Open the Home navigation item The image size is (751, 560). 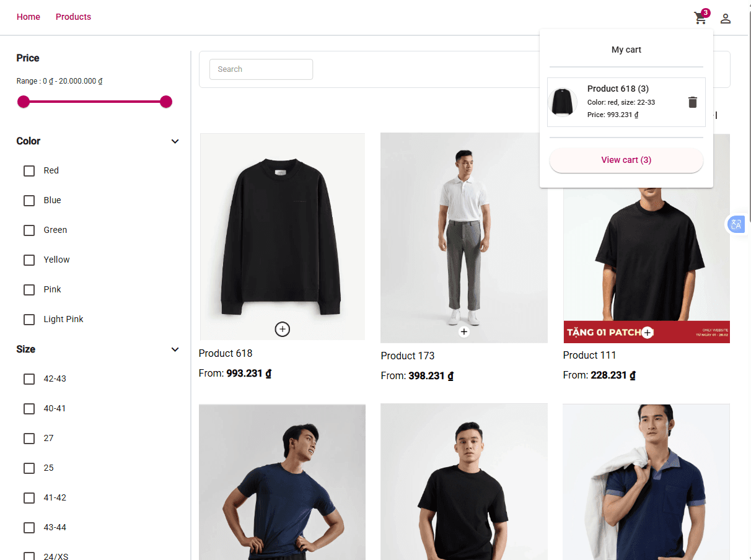click(x=28, y=17)
